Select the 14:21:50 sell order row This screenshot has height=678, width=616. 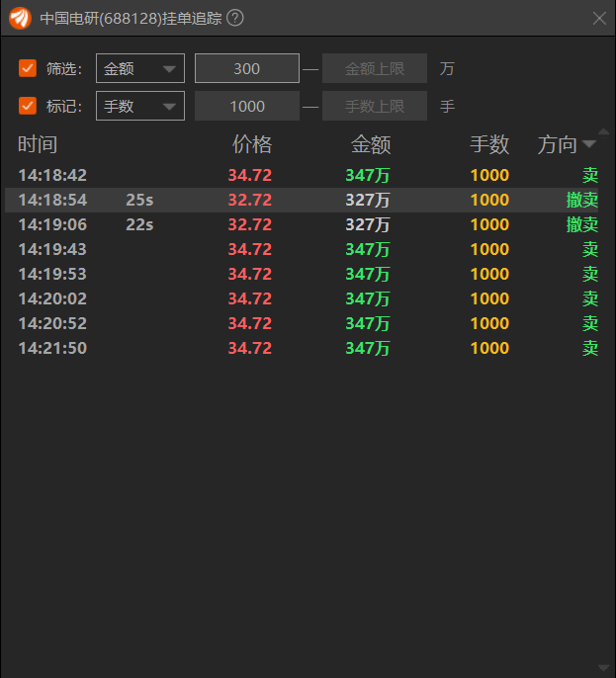[308, 348]
